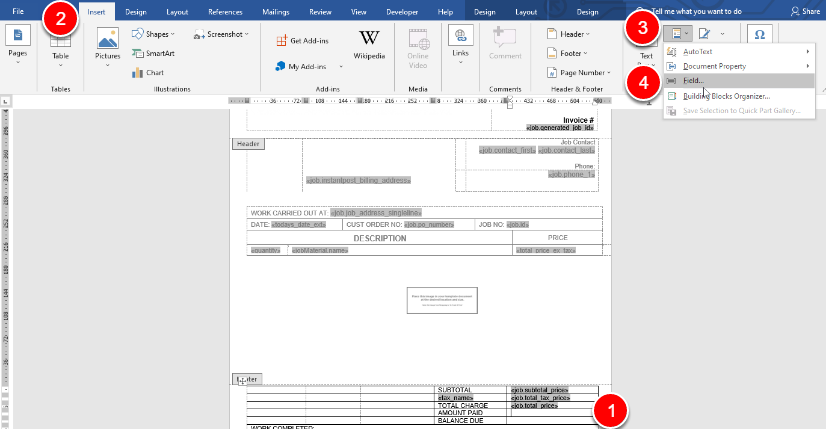Open the Header dropdown

click(568, 34)
